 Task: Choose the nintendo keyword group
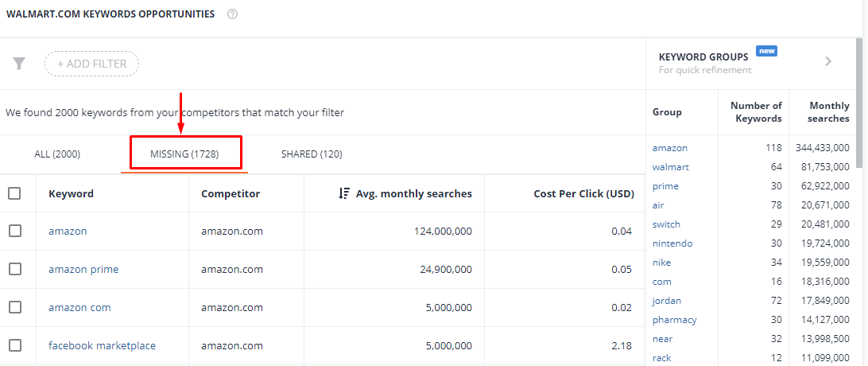coord(672,243)
